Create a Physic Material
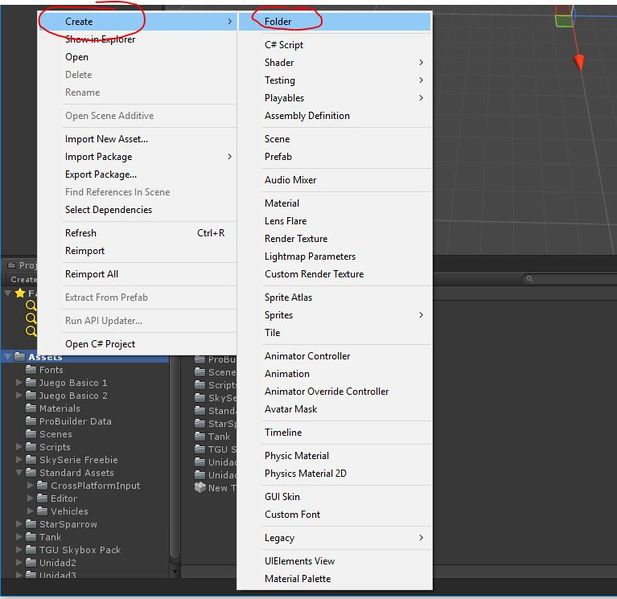Image resolution: width=617 pixels, height=599 pixels. click(x=297, y=455)
